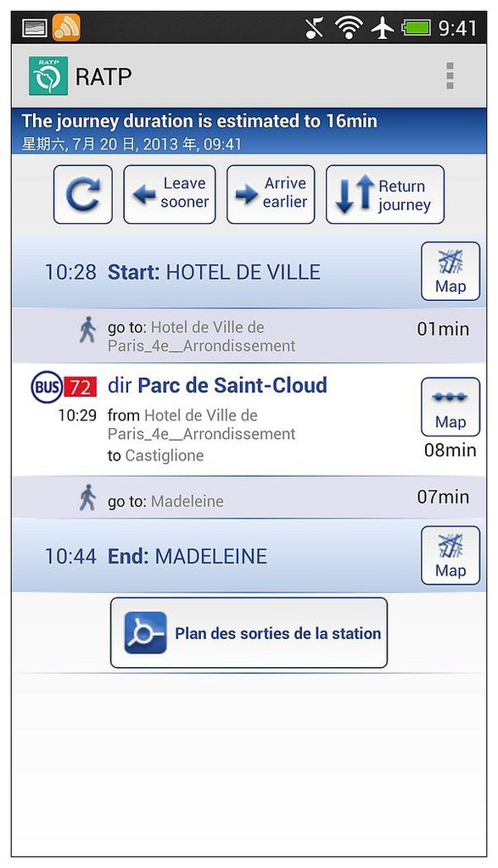Tap the journey duration estimated banner
The height and width of the screenshot is (868, 498).
[249, 131]
